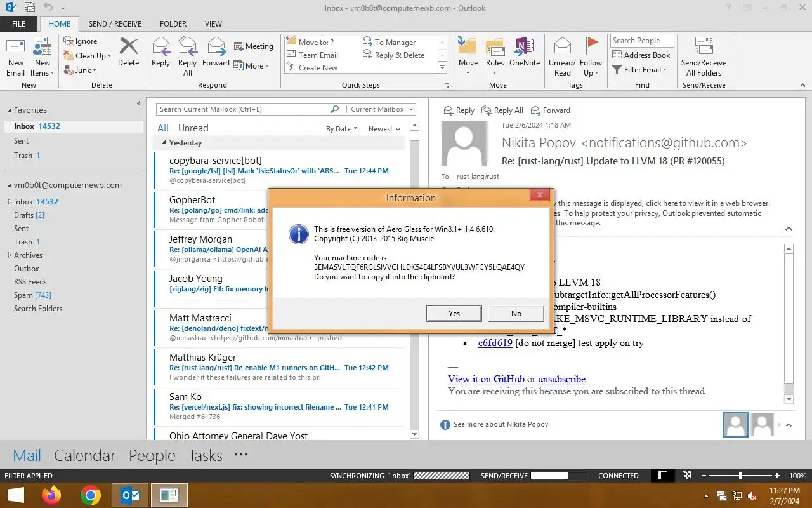The image size is (812, 508).
Task: Click Forward in the reading pane
Action: pyautogui.click(x=551, y=110)
